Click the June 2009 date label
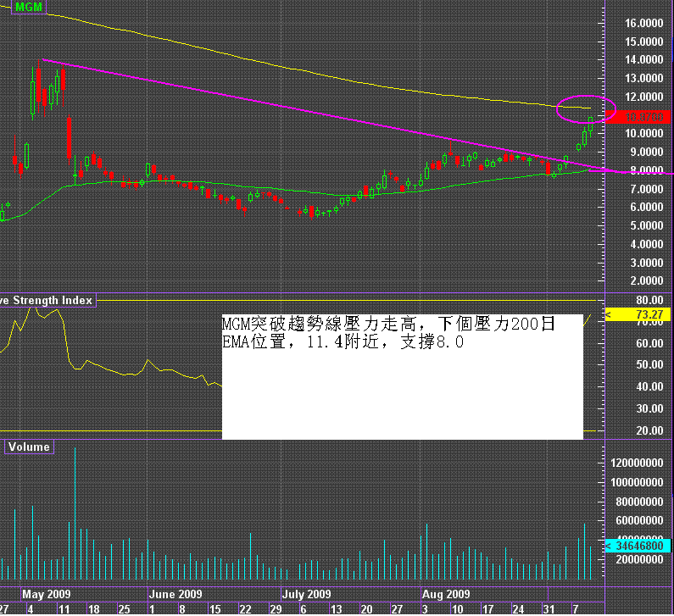Screen dimensions: 674x616 174,594
